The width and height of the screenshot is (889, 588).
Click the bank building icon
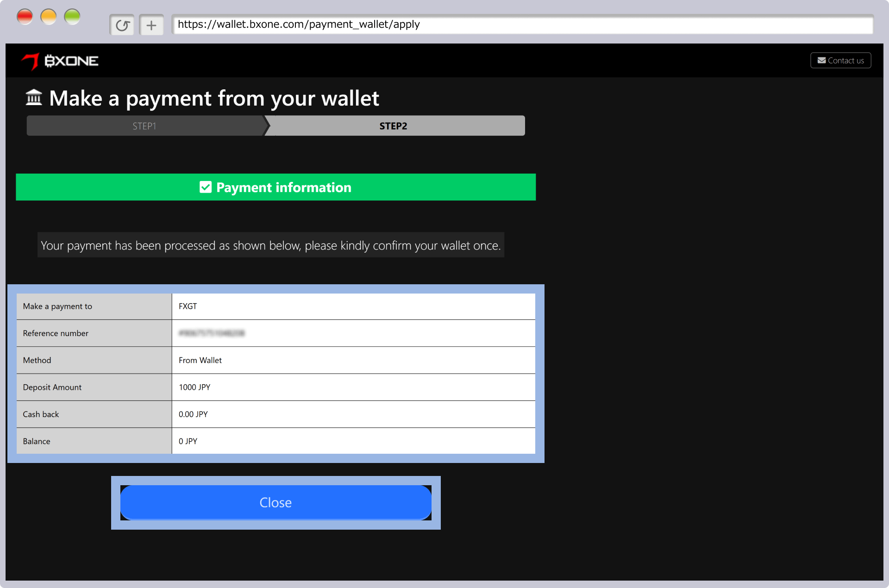tap(34, 98)
